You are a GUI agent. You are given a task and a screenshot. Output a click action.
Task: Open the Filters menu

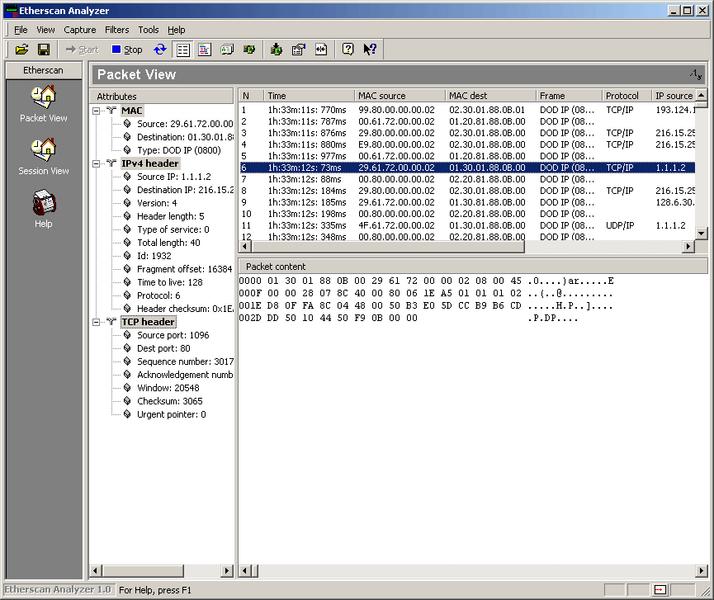117,30
